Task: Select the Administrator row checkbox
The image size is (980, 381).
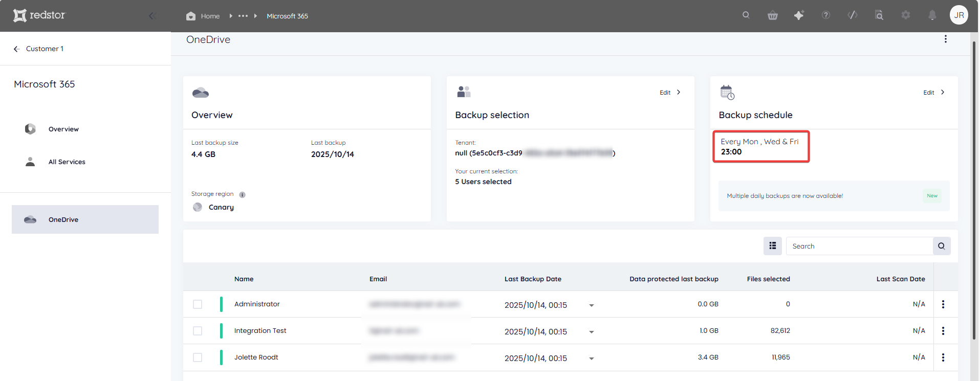Action: [x=198, y=304]
